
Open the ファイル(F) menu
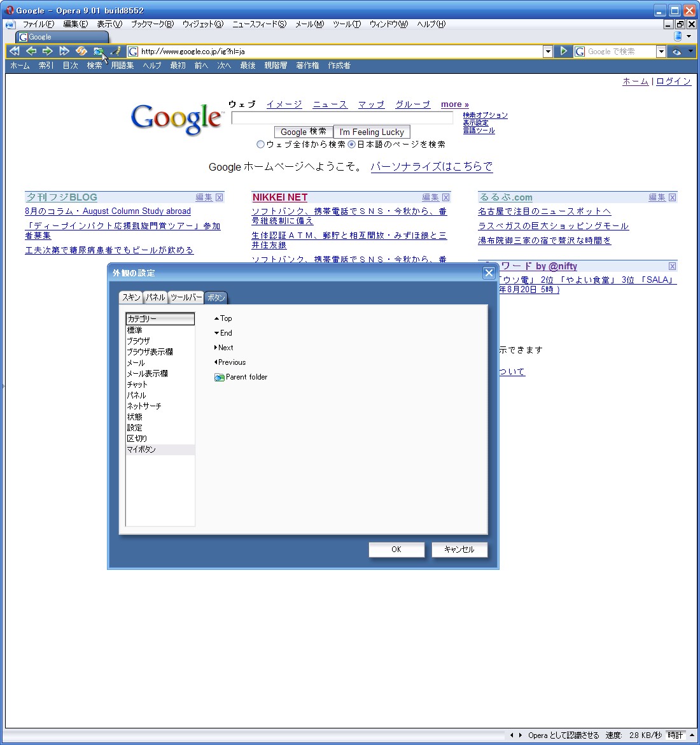pos(38,24)
